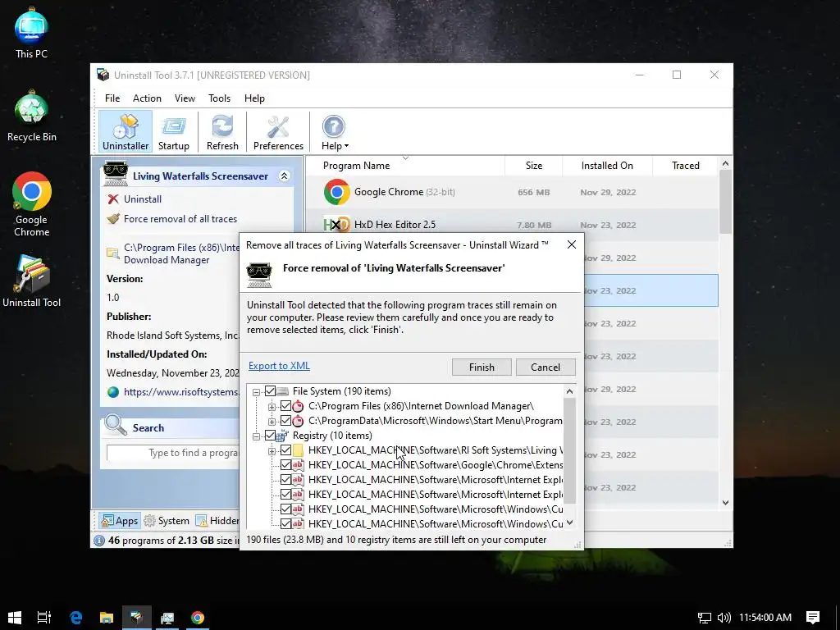
Task: Open File Explorer from the taskbar
Action: coord(107,617)
